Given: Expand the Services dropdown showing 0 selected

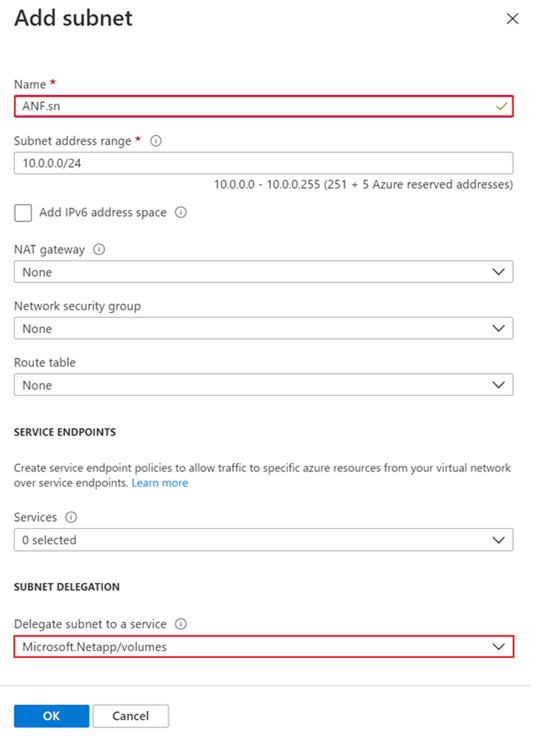Looking at the screenshot, I should [263, 540].
